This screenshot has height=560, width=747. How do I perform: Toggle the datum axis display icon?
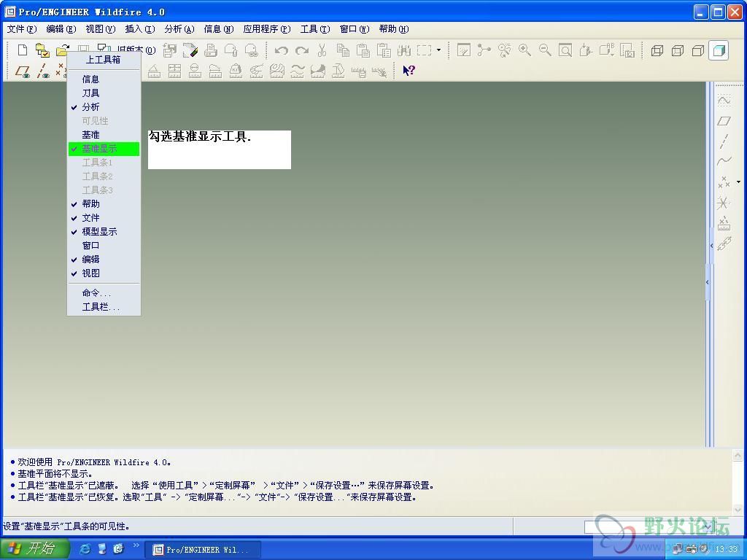[x=43, y=71]
